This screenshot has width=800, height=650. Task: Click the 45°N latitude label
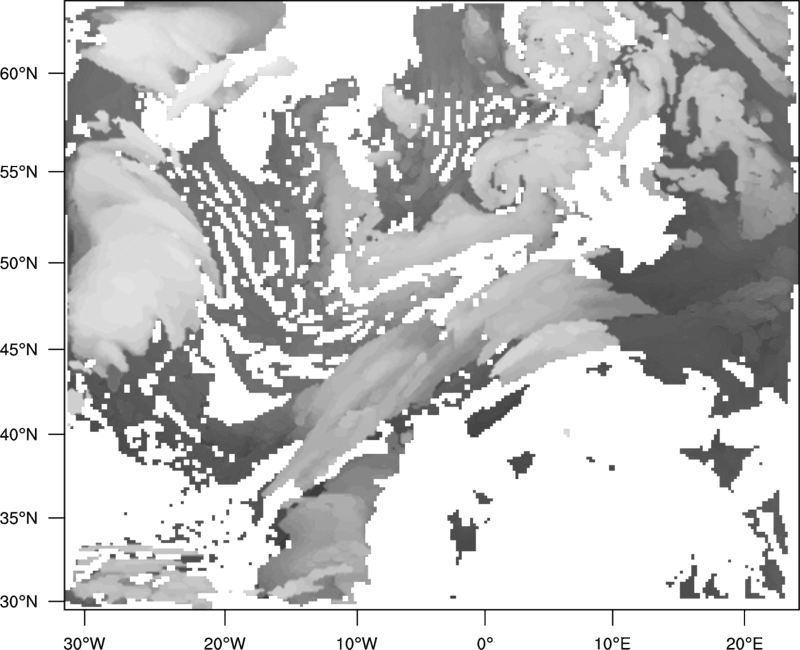click(x=19, y=349)
